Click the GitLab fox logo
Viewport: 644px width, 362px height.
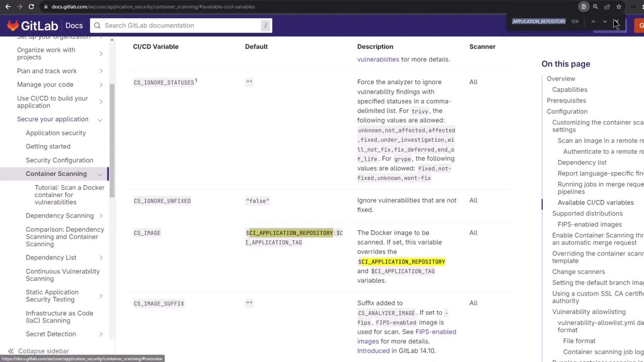coord(13,26)
